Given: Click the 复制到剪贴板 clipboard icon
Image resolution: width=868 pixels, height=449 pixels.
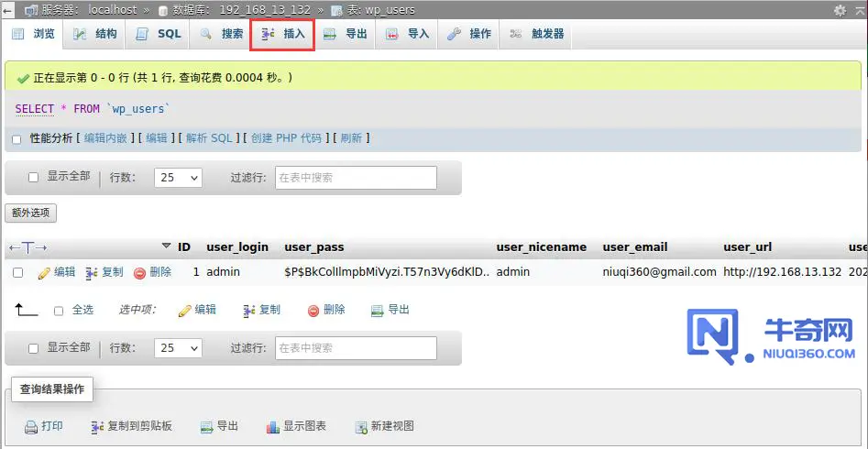Looking at the screenshot, I should 98,427.
